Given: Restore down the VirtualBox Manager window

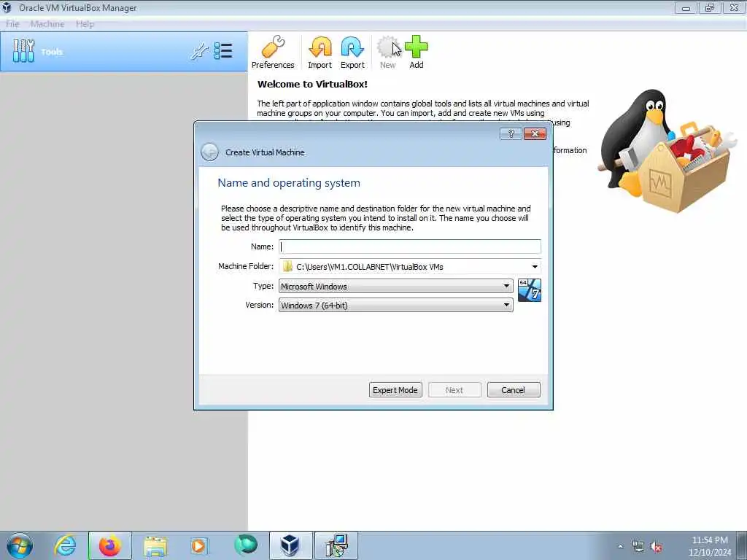Looking at the screenshot, I should pyautogui.click(x=710, y=7).
